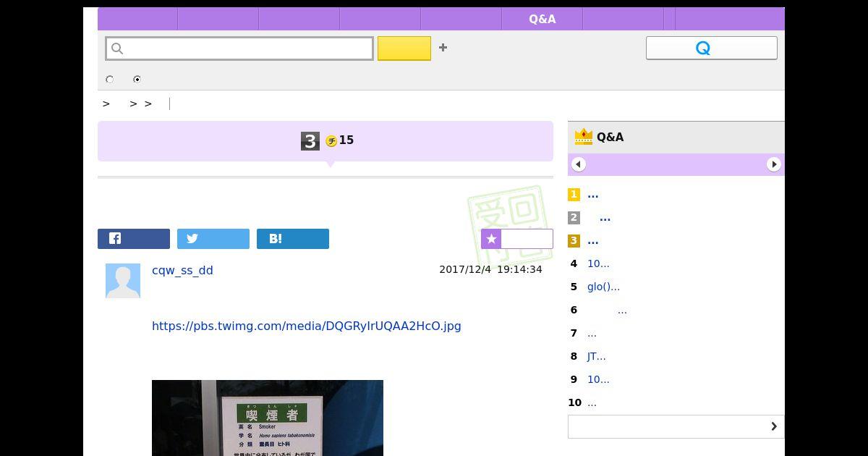868x456 pixels.
Task: Open the ranking item numbered 10
Action: pyautogui.click(x=592, y=402)
